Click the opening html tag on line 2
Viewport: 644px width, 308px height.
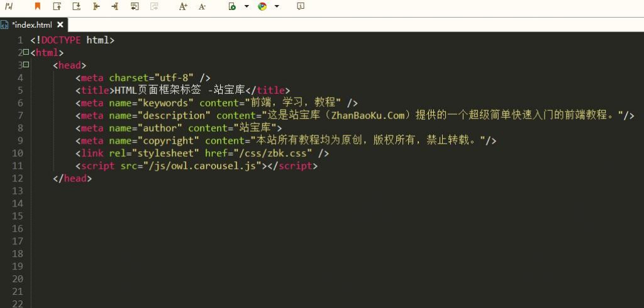[47, 53]
